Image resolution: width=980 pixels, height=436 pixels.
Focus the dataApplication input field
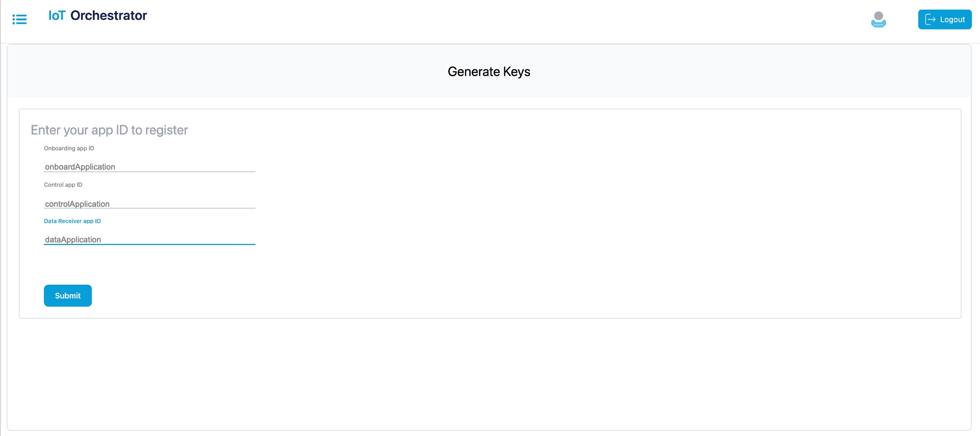pyautogui.click(x=149, y=239)
